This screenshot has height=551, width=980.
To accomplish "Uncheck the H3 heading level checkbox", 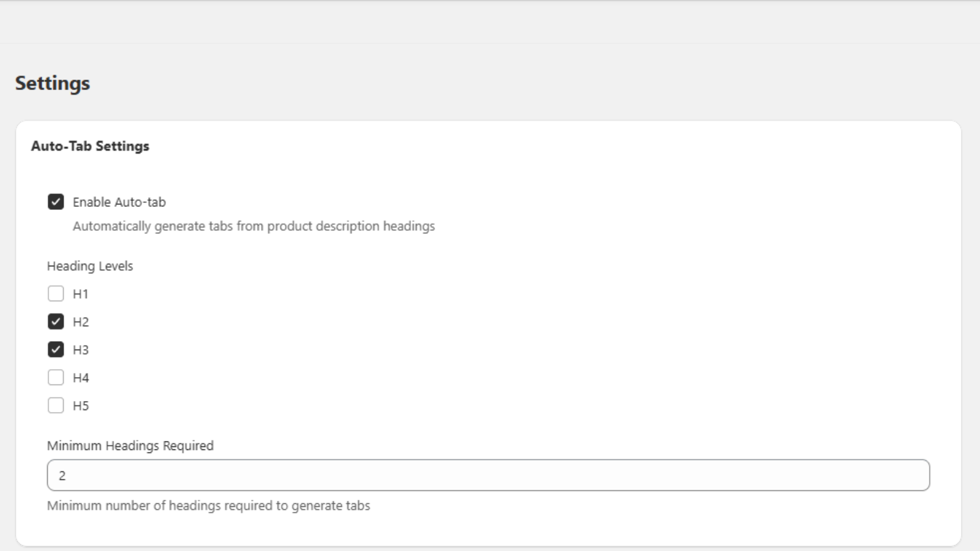I will (x=56, y=350).
